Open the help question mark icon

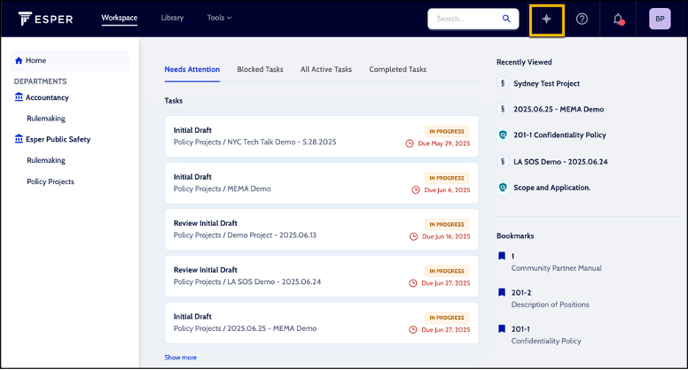pyautogui.click(x=582, y=19)
